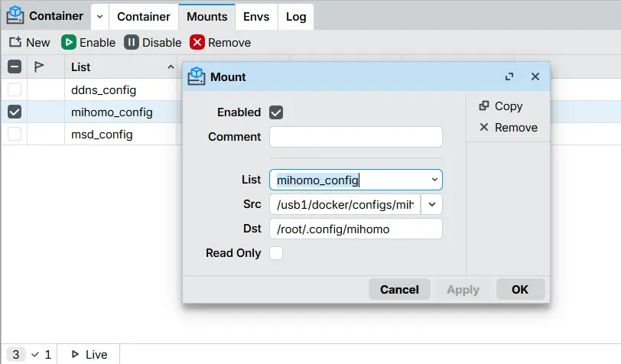Expand the Src path dropdown arrow
The height and width of the screenshot is (364, 621).
pyautogui.click(x=432, y=204)
